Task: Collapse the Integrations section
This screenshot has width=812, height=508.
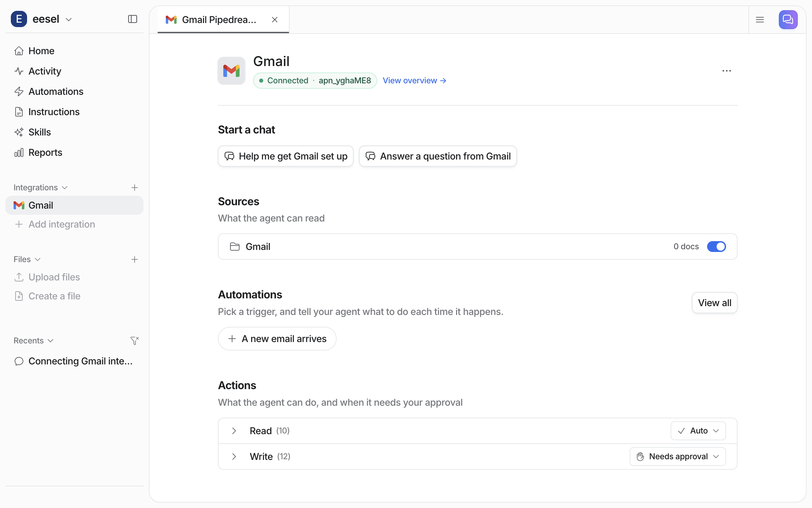Action: [x=41, y=188]
